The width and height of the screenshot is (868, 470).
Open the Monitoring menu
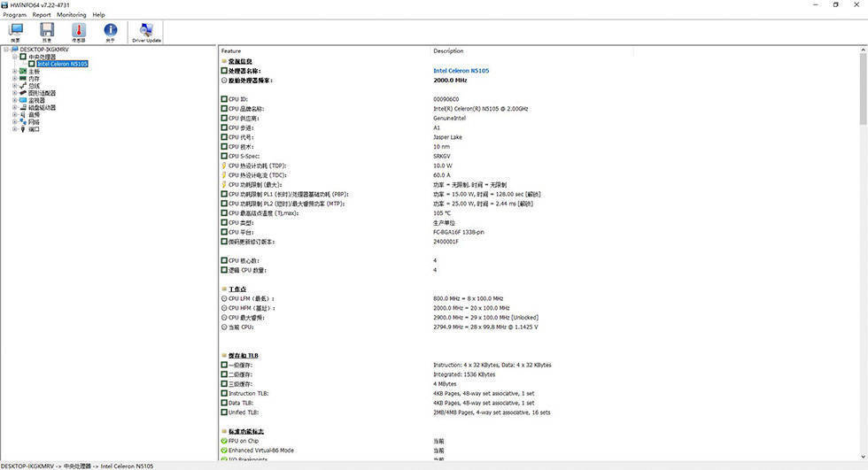click(x=72, y=15)
